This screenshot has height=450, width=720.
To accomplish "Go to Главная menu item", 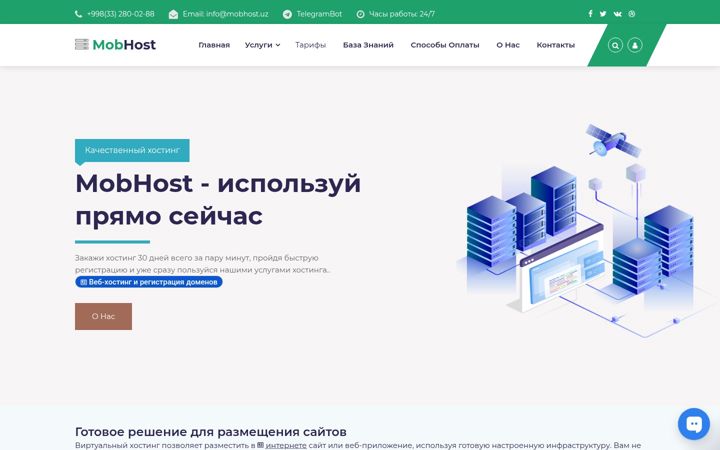I will [214, 45].
